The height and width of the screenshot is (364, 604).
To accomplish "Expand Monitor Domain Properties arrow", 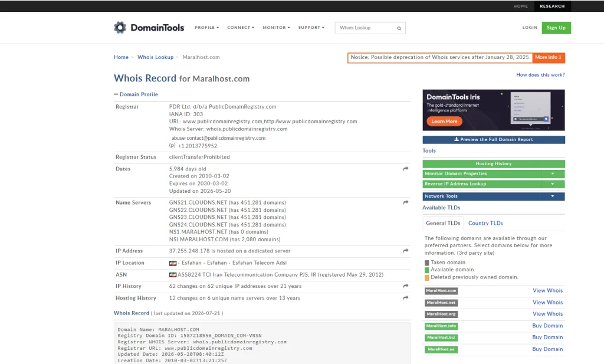I will click(553, 173).
